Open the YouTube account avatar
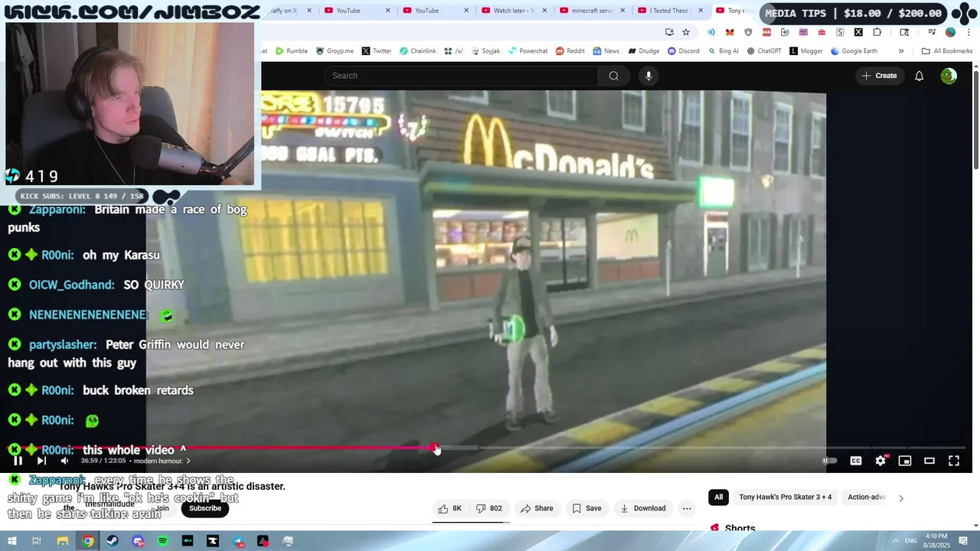 (x=949, y=76)
